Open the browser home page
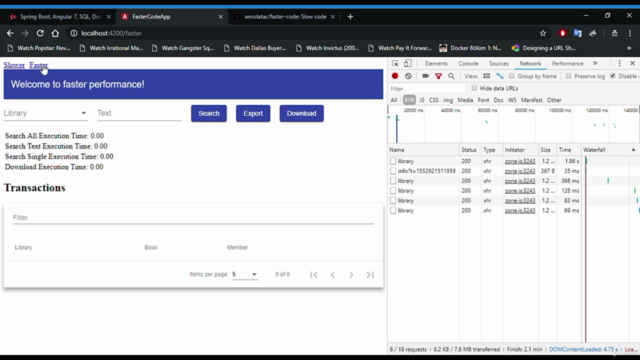 [x=55, y=33]
